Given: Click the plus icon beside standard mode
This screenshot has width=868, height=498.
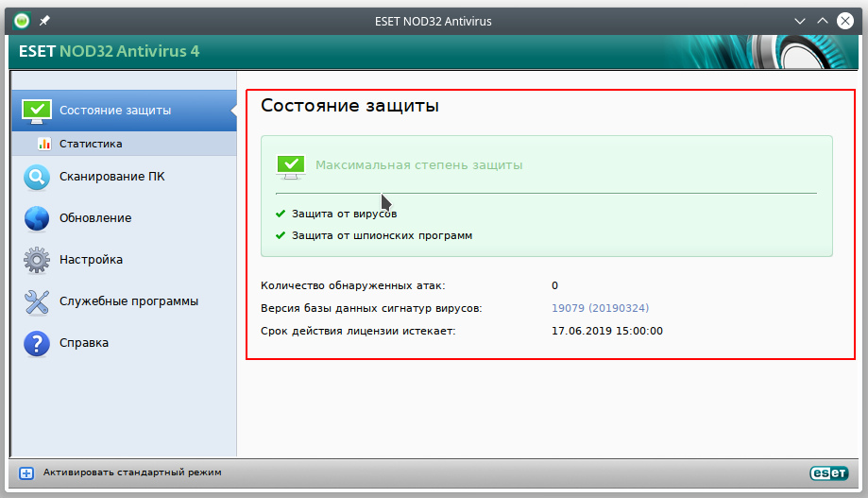Looking at the screenshot, I should [x=26, y=472].
